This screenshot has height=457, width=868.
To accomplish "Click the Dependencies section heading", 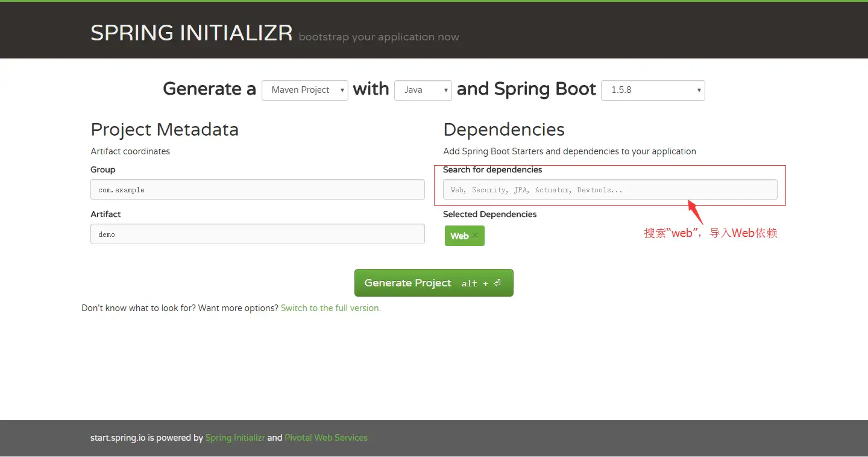I will coord(504,130).
